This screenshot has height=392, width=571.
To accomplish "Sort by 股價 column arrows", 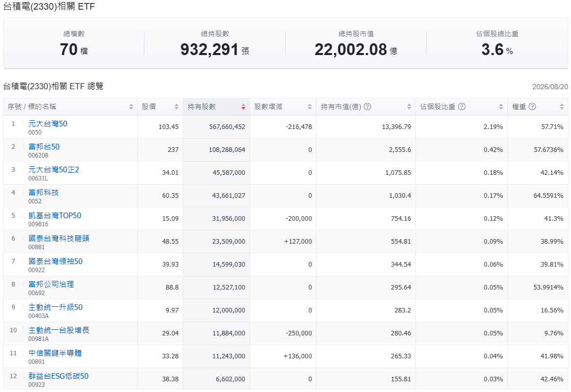I will click(176, 107).
